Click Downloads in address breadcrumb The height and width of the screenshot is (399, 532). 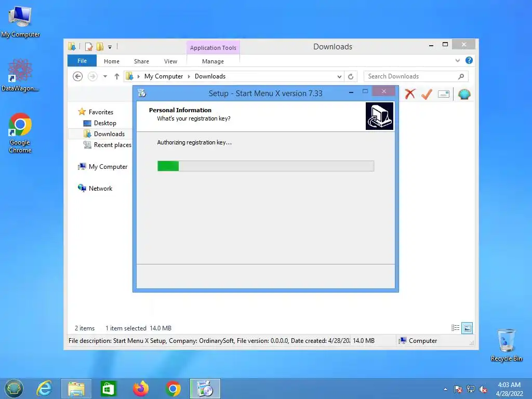point(210,76)
